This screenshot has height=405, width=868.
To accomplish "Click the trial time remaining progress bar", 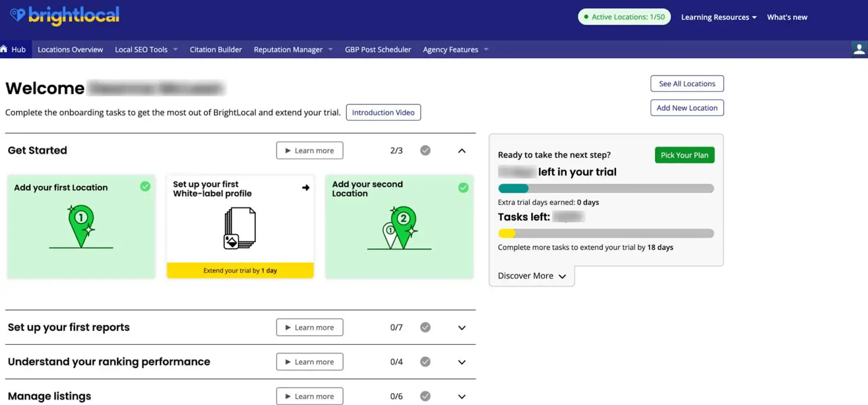I will [606, 189].
